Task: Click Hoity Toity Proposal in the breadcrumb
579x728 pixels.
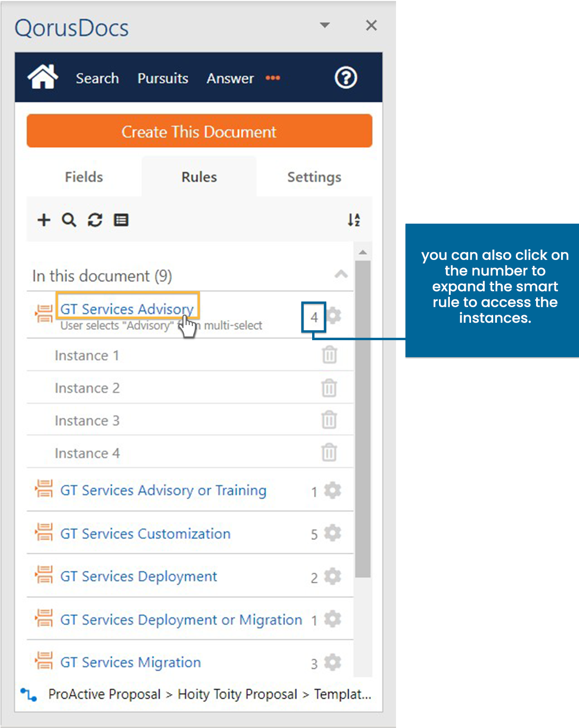Action: (x=237, y=694)
